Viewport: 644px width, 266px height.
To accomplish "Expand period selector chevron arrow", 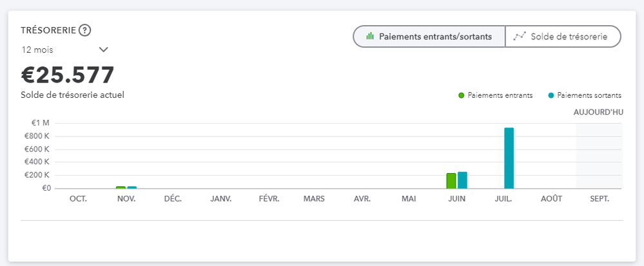I will coord(104,50).
